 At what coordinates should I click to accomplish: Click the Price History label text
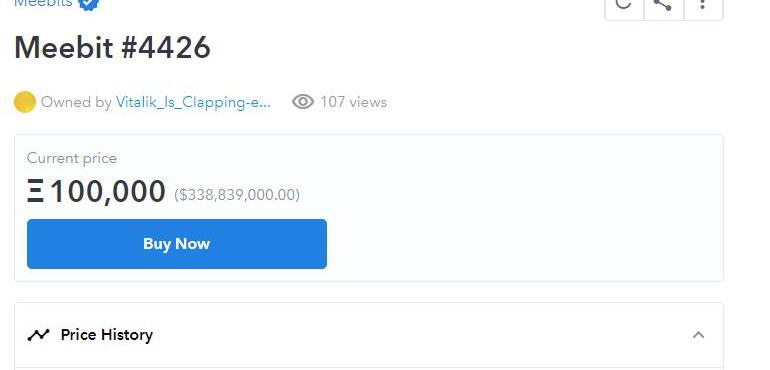[x=107, y=335]
